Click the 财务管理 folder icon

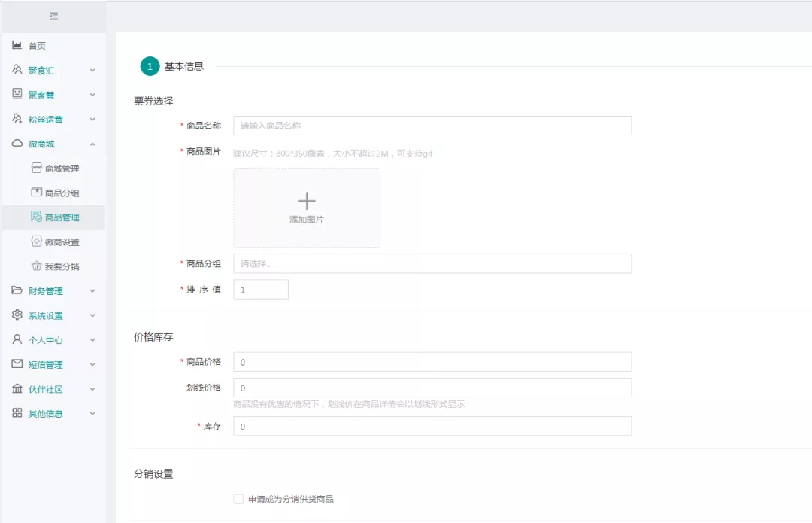click(17, 290)
